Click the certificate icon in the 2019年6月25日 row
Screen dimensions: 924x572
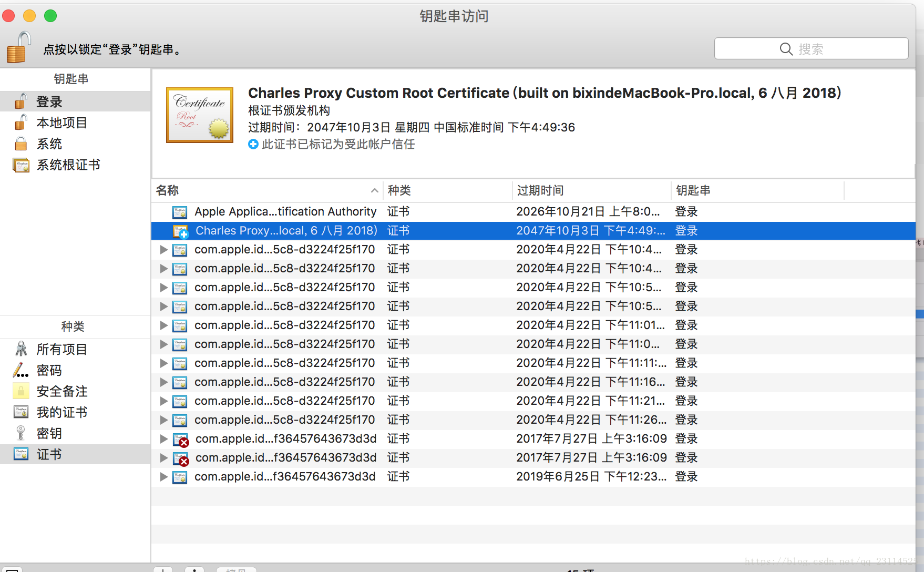pos(180,477)
